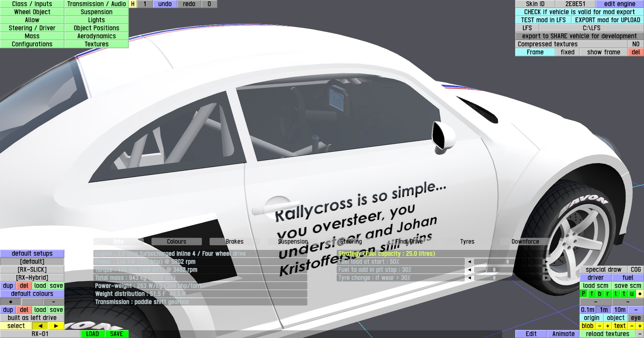
Task: Click the green SAVE vehicle button
Action: click(x=117, y=334)
